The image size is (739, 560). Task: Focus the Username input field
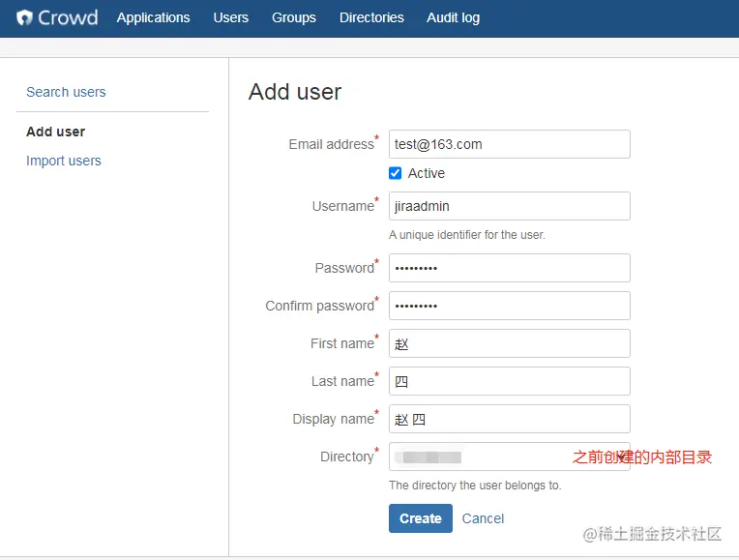[x=509, y=206]
